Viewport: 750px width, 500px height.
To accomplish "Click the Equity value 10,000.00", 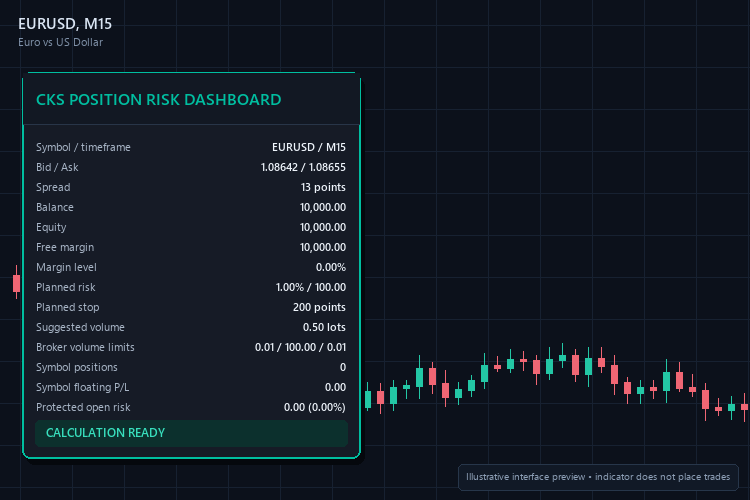I will pos(323,227).
